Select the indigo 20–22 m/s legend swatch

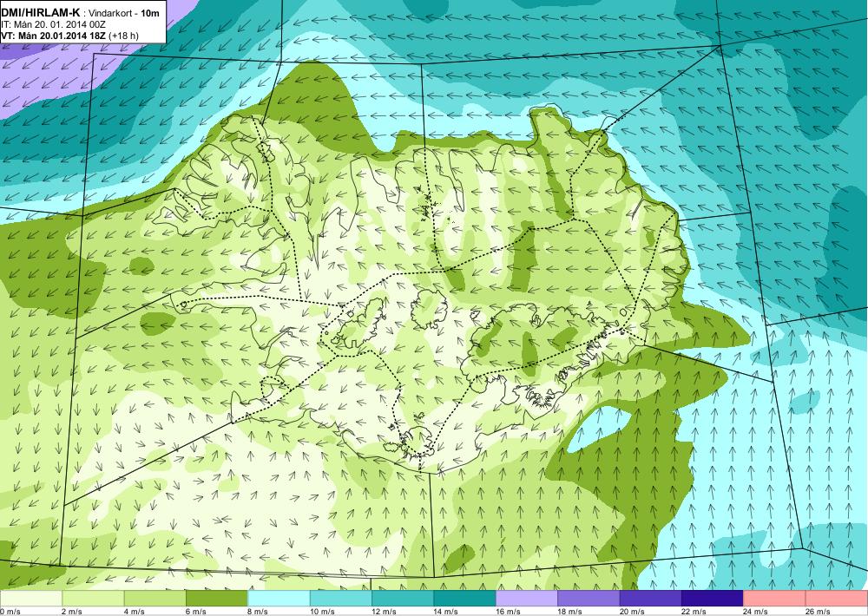point(651,599)
